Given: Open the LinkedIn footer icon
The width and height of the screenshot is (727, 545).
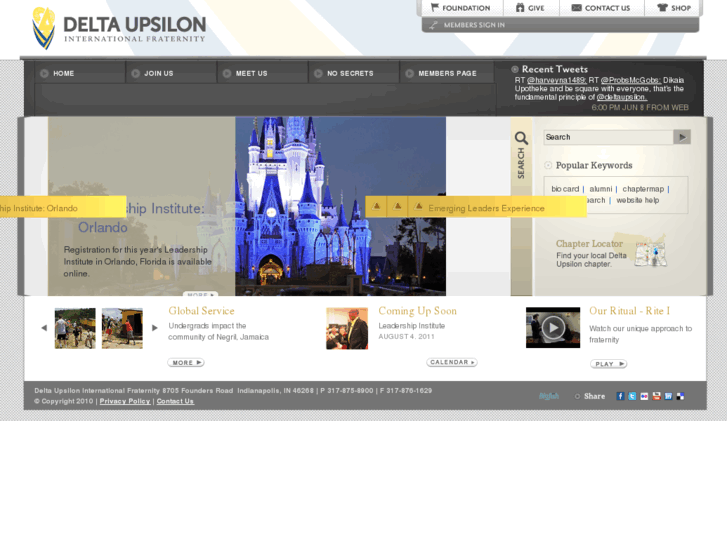Looking at the screenshot, I should tap(669, 396).
